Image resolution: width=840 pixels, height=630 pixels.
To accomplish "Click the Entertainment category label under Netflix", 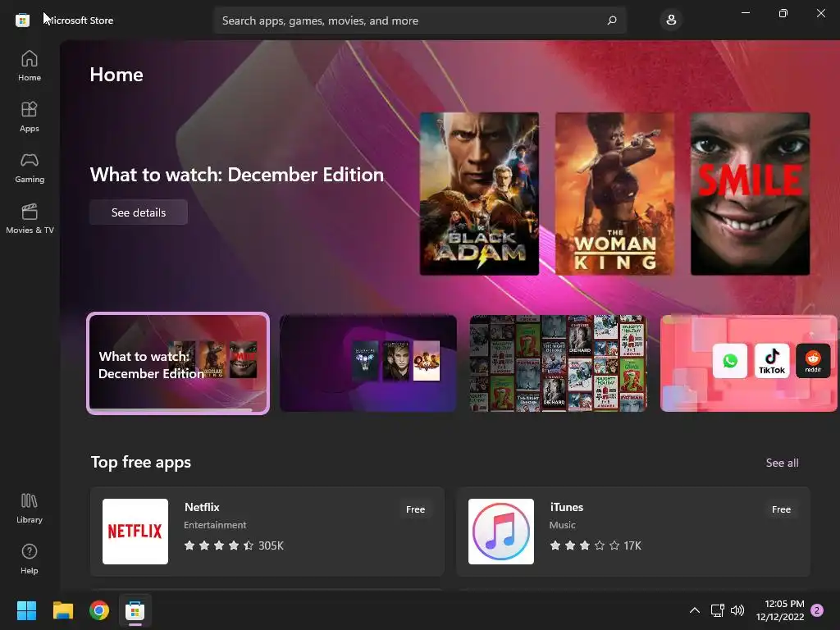I will pyautogui.click(x=216, y=525).
